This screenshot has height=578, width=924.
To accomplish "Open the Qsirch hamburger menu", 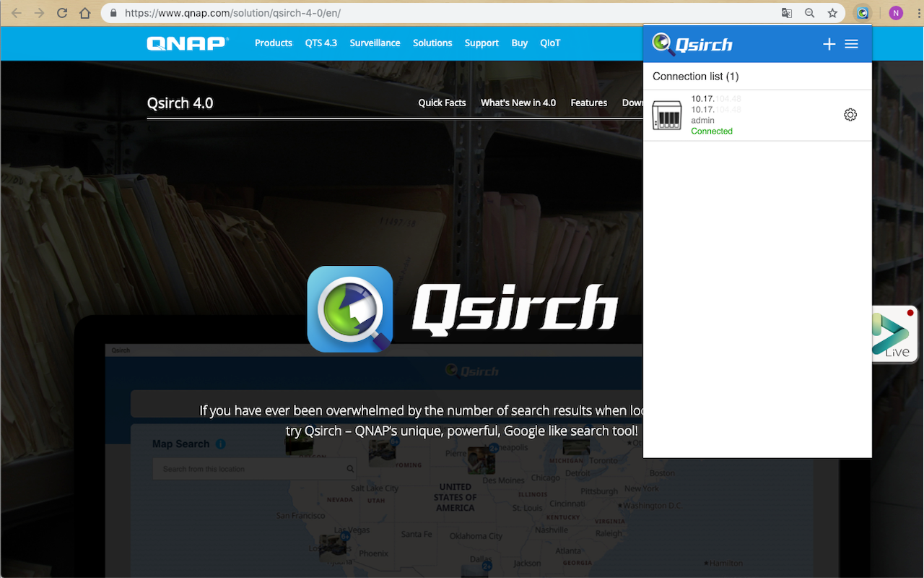I will click(851, 44).
